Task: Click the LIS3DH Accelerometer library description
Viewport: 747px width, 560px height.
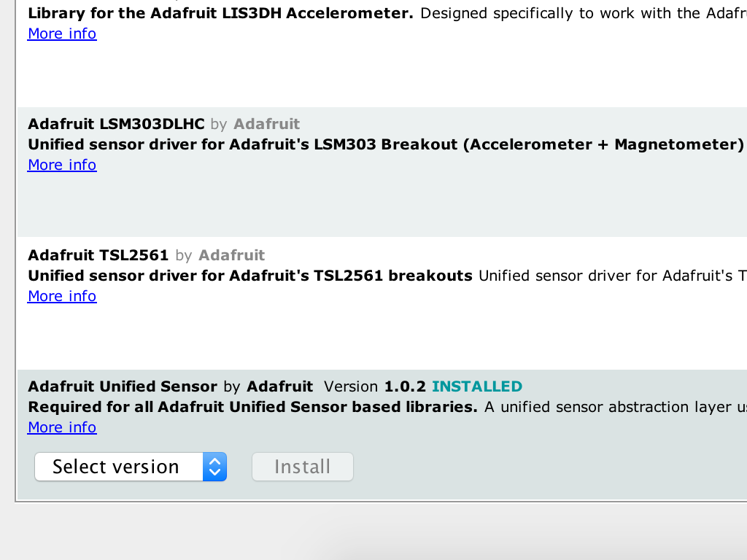Action: (220, 13)
